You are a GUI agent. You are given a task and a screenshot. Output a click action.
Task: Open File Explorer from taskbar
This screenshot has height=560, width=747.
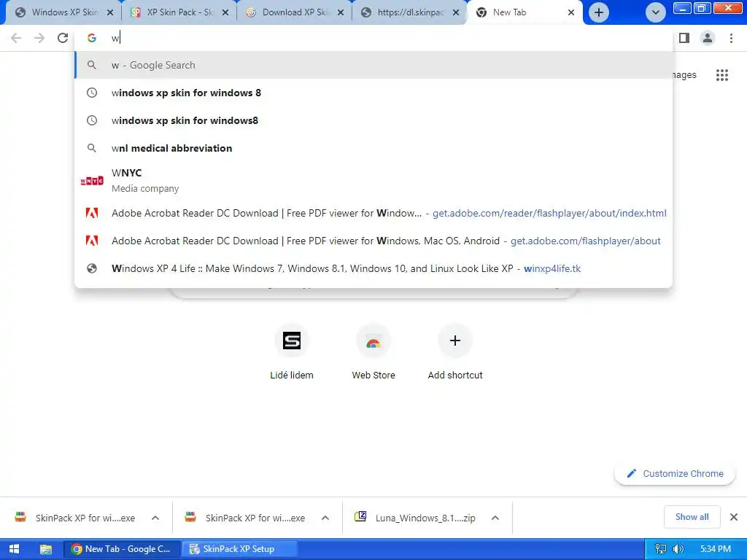pyautogui.click(x=46, y=549)
